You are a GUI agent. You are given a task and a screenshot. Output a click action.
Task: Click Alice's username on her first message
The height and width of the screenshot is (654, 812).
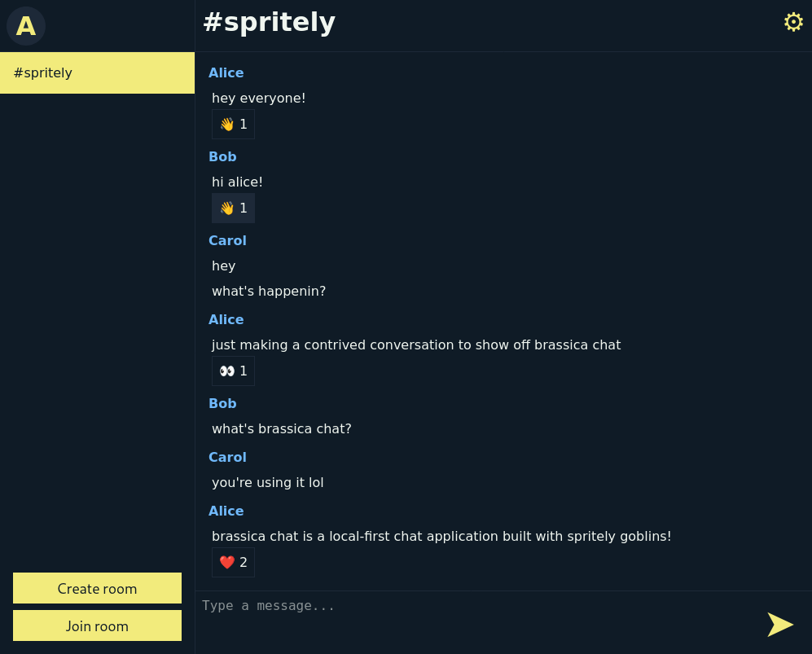point(226,72)
